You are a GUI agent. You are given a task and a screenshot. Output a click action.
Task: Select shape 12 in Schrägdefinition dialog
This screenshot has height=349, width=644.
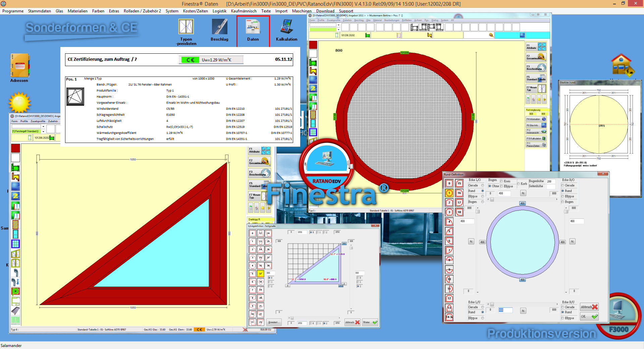tap(260, 233)
